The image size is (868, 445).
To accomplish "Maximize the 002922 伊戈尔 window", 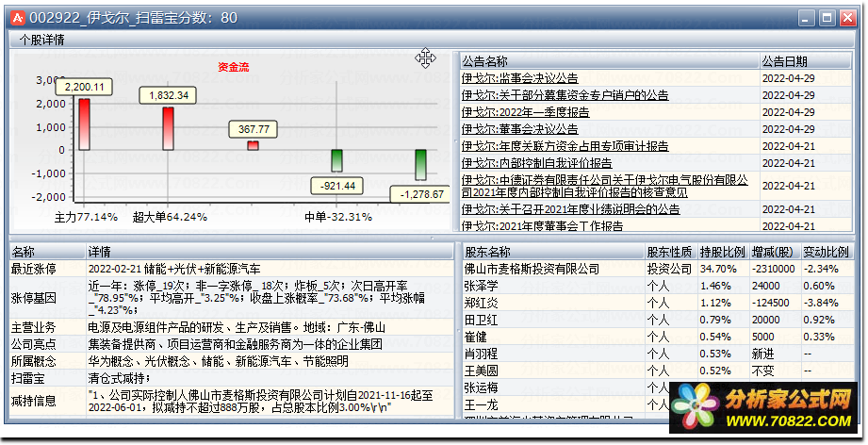I will click(827, 18).
